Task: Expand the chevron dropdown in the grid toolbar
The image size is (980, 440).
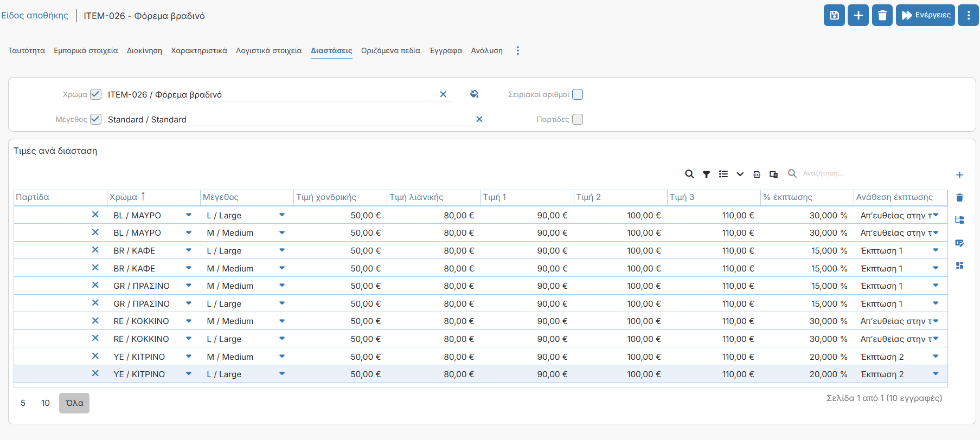Action: (740, 174)
